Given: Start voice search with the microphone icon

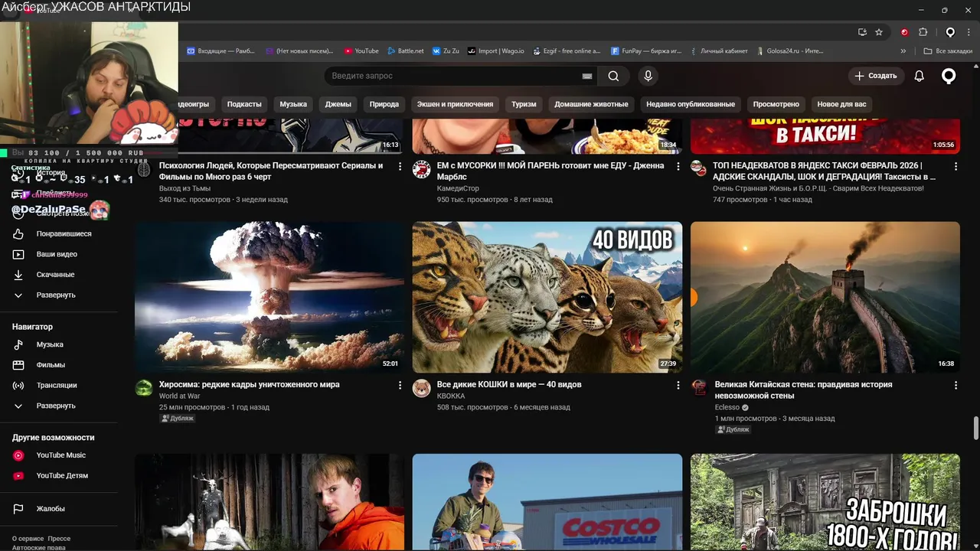Looking at the screenshot, I should tap(648, 76).
